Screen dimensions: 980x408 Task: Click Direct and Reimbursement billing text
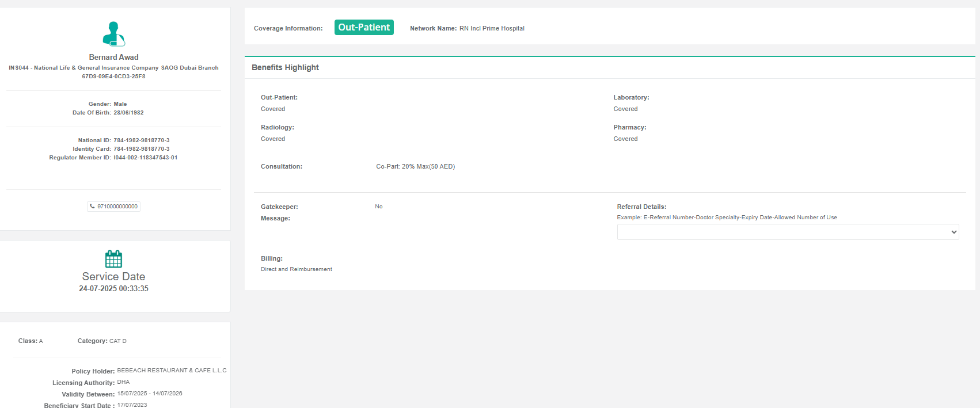pyautogui.click(x=296, y=269)
